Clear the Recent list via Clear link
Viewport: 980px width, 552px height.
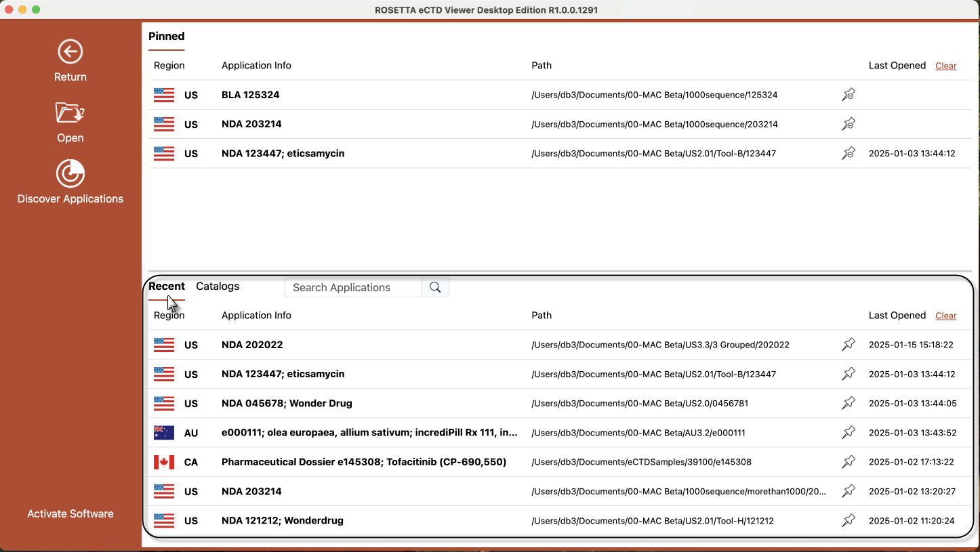point(945,316)
